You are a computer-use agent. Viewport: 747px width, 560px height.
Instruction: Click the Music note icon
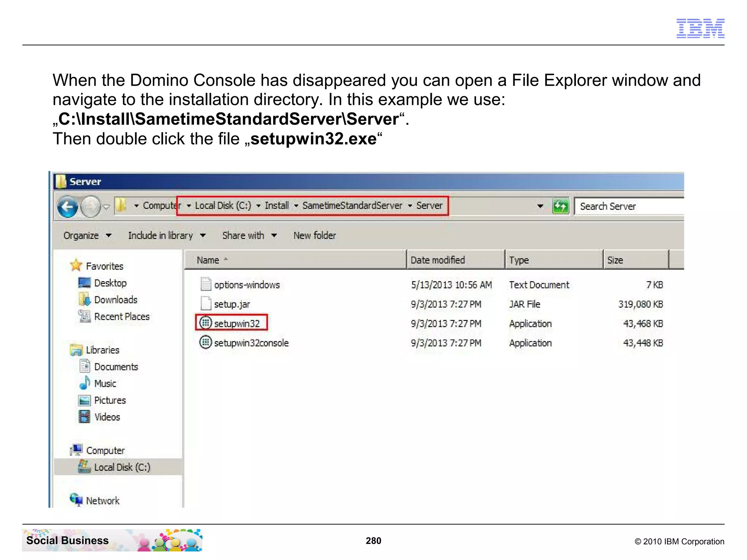tap(85, 383)
